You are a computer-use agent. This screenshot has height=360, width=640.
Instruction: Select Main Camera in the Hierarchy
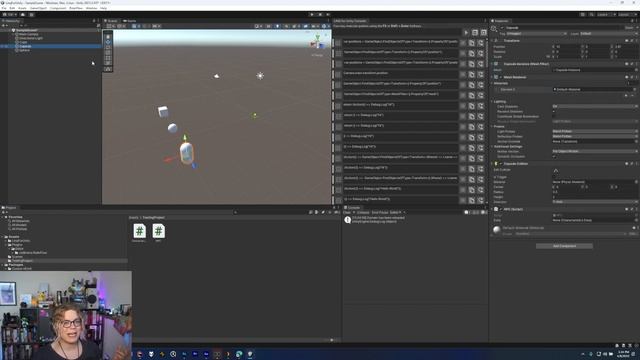(x=28, y=34)
